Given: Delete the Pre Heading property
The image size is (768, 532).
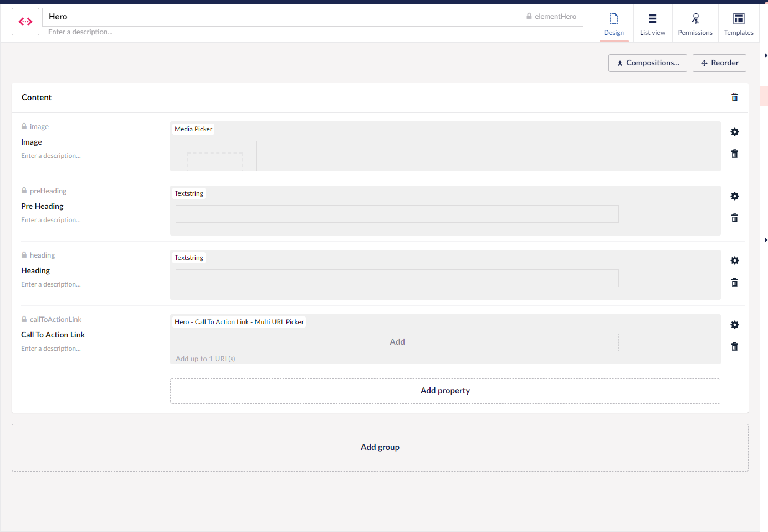Looking at the screenshot, I should [x=735, y=218].
